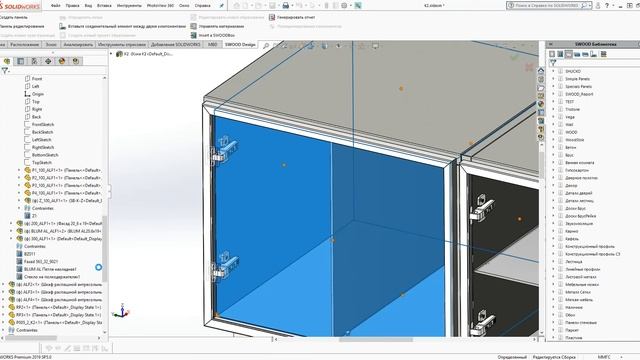The width and height of the screenshot is (640, 360).
Task: Click the magnifier search icon in the viewport toolbar
Action: click(x=266, y=46)
